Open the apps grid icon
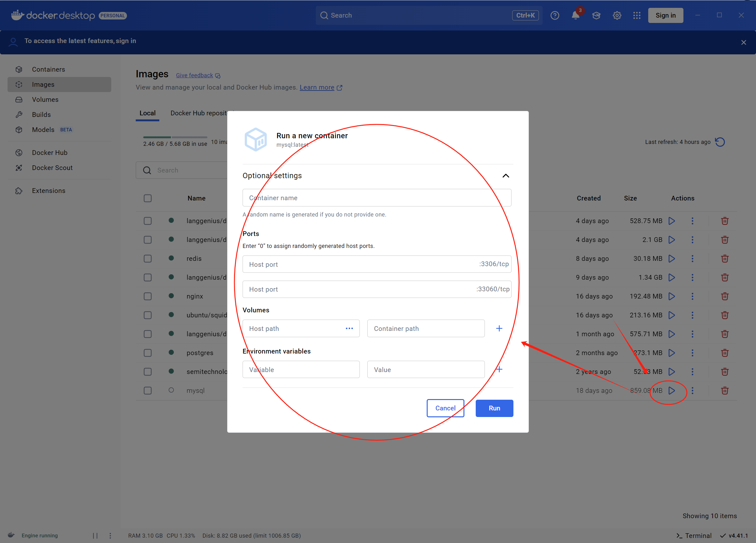The image size is (756, 543). pos(637,15)
